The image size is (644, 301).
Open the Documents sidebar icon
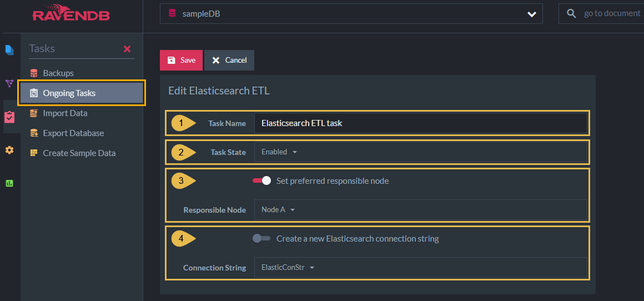[9, 50]
